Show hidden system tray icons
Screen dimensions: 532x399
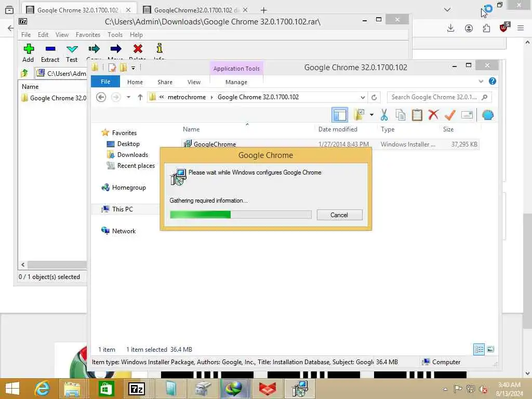click(445, 389)
